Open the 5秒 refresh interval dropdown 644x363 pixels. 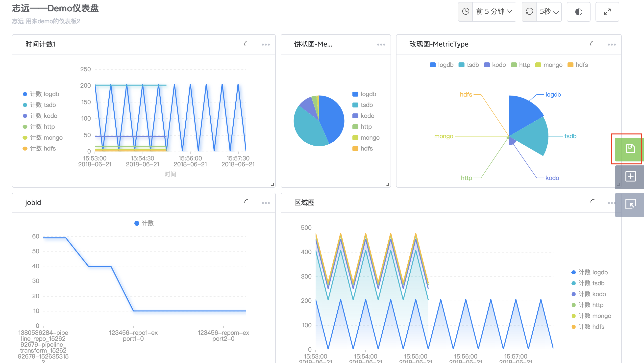click(549, 11)
